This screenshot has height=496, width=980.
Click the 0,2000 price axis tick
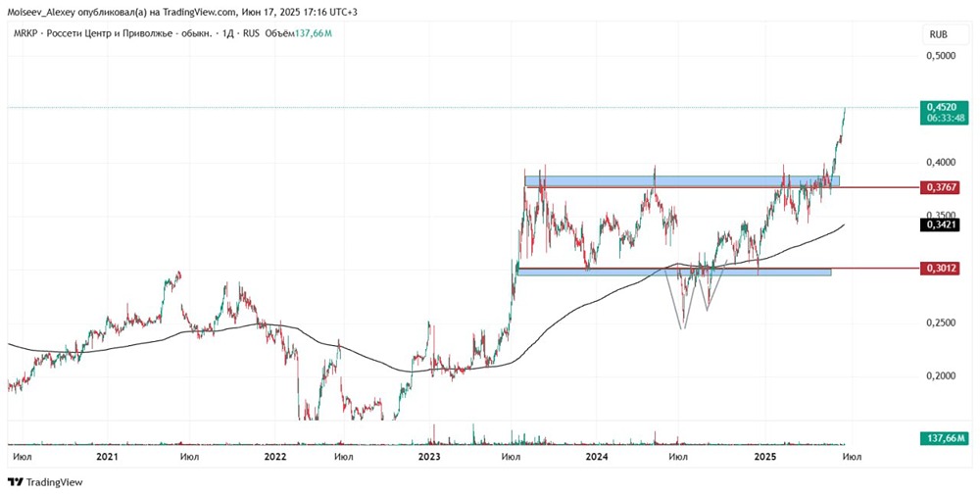point(941,376)
